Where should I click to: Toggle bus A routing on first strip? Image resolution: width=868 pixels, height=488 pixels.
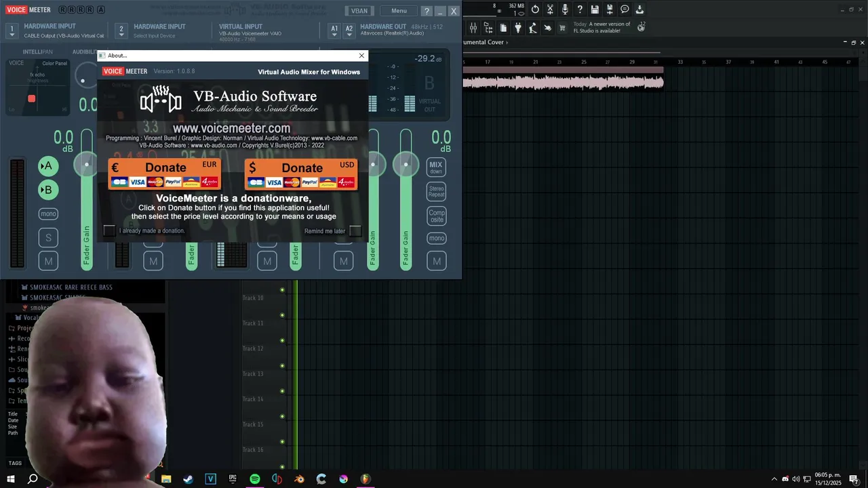48,166
